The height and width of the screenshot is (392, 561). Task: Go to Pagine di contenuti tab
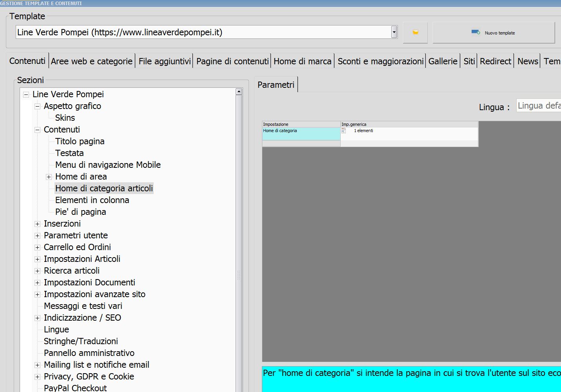tap(232, 61)
